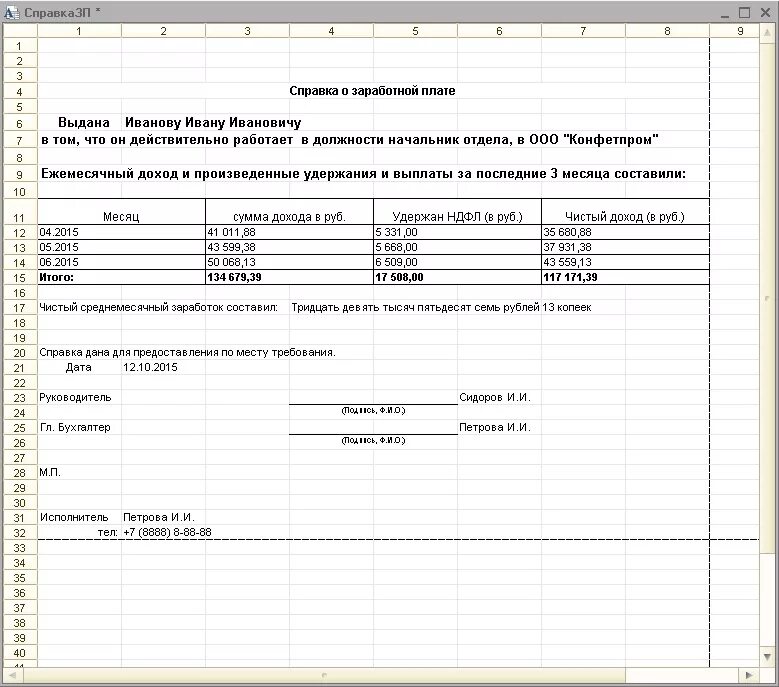Click the amount in words "Тридцать девять тысяч..."

pyautogui.click(x=441, y=307)
